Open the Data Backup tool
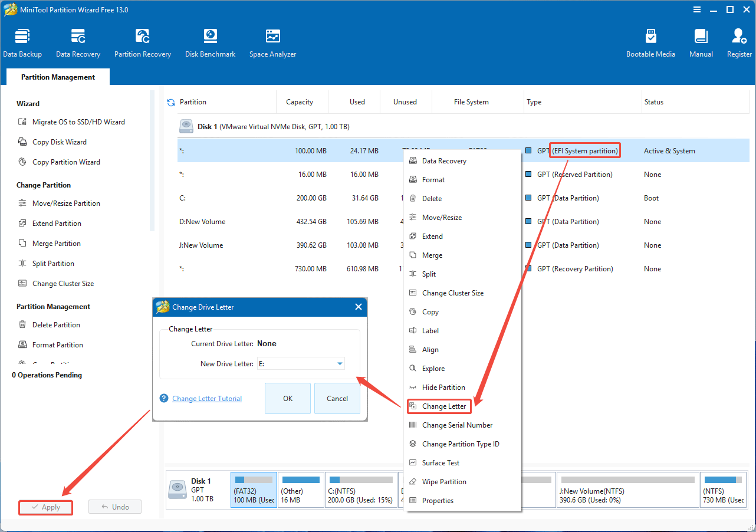Viewport: 756px width, 532px height. coord(22,41)
